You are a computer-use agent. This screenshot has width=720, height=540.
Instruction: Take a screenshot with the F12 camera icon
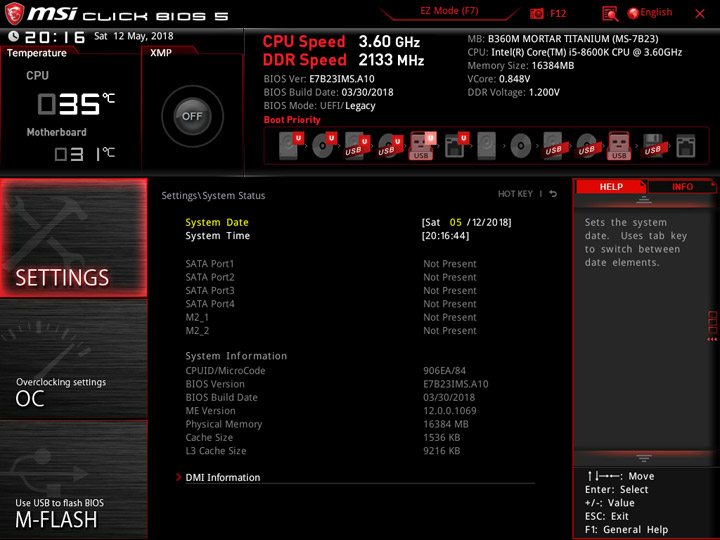tap(537, 13)
